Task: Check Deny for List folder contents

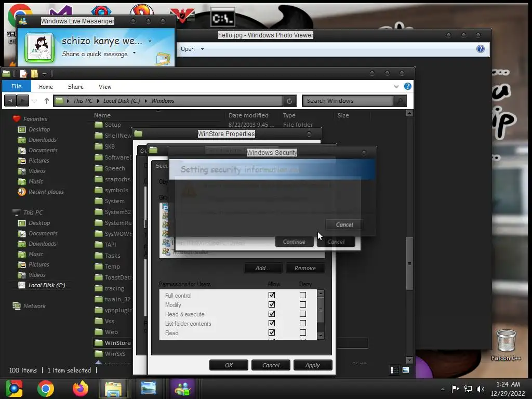Action: 303,323
